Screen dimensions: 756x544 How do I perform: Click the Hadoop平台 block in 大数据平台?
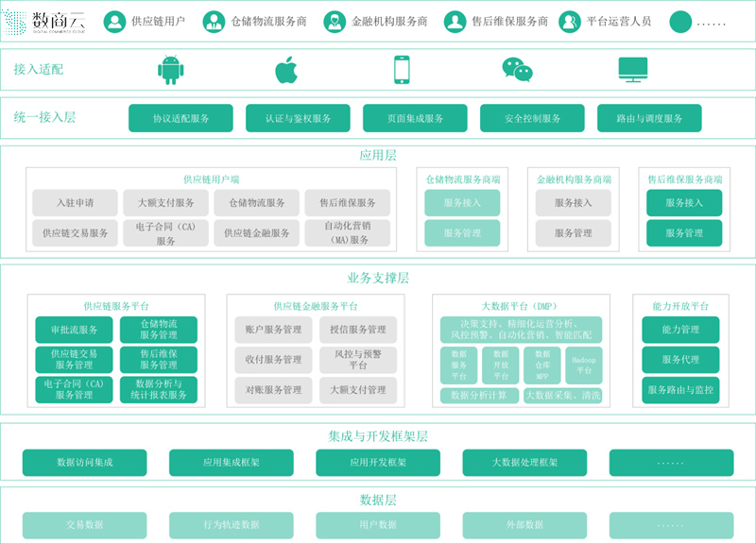point(585,364)
